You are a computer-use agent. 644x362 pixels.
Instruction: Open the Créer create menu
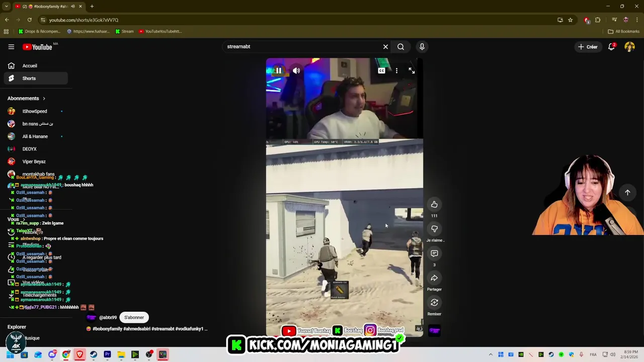(588, 47)
